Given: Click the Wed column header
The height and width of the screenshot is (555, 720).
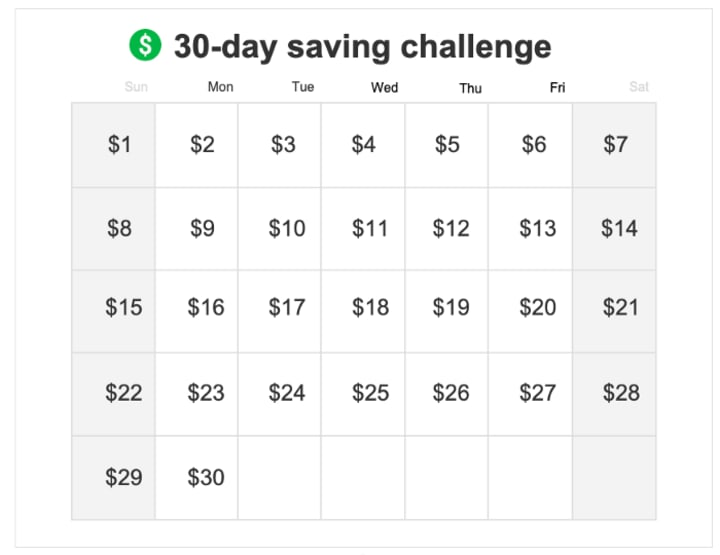Looking at the screenshot, I should (384, 87).
